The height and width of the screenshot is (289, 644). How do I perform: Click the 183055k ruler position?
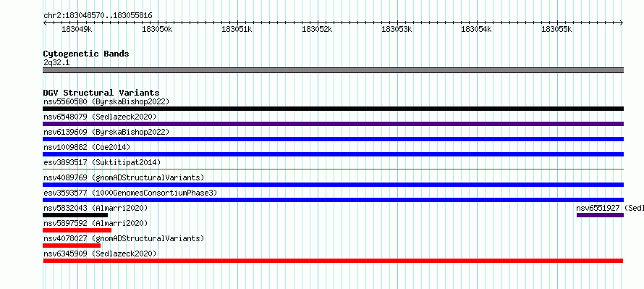coord(556,30)
